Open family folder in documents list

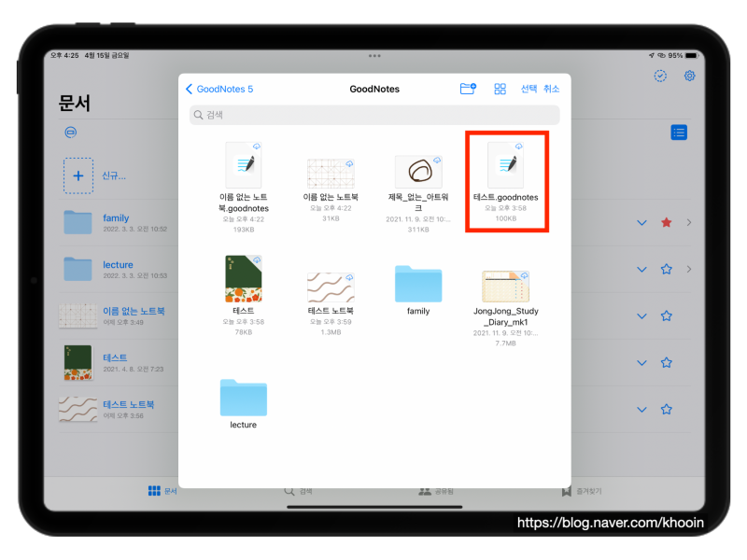(115, 222)
